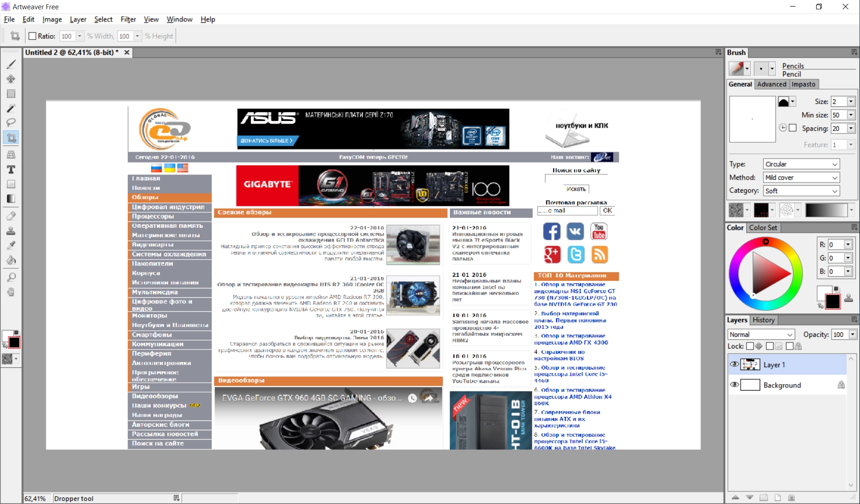Screen dimensions: 860x504
Task: Select the rectangular Selection tool
Action: coord(11,94)
